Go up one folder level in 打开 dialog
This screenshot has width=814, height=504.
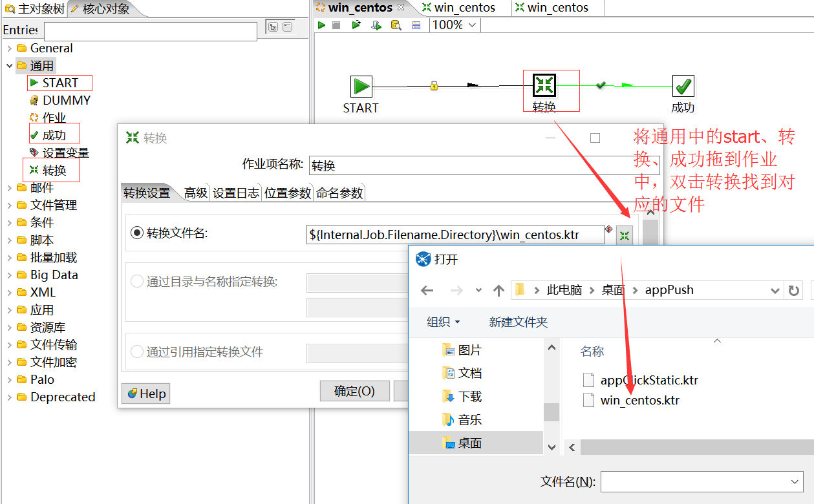(498, 291)
